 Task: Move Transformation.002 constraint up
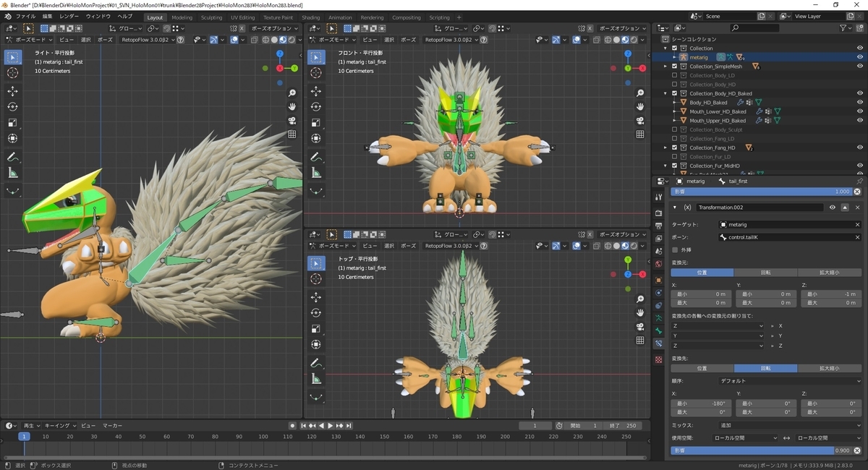845,208
